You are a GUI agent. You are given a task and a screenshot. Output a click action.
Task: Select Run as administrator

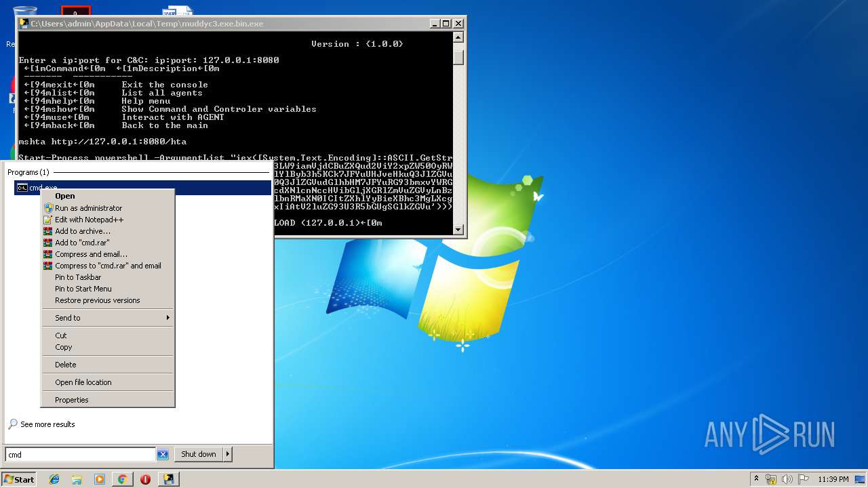[x=108, y=208]
